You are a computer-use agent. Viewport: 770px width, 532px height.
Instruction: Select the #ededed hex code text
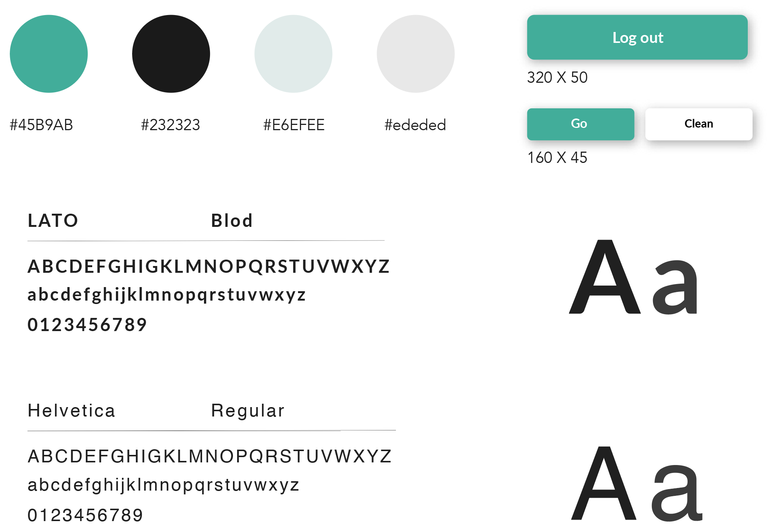pos(415,125)
